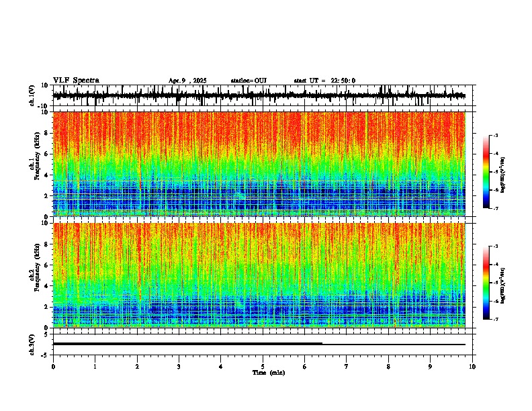Click the time axis tick label "7"

pyautogui.click(x=347, y=367)
